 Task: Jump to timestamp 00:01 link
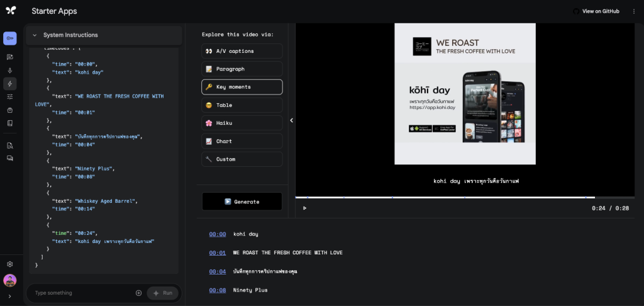coord(217,253)
